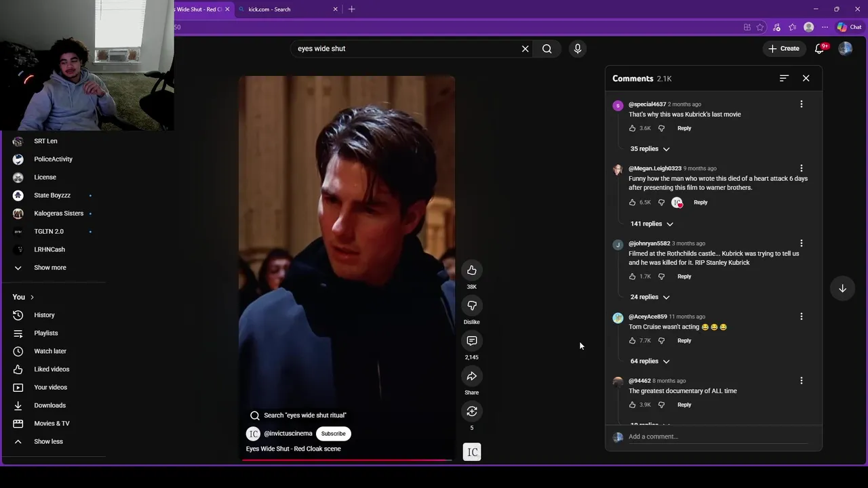Open options for @94462 comment
The height and width of the screenshot is (488, 868).
802,381
